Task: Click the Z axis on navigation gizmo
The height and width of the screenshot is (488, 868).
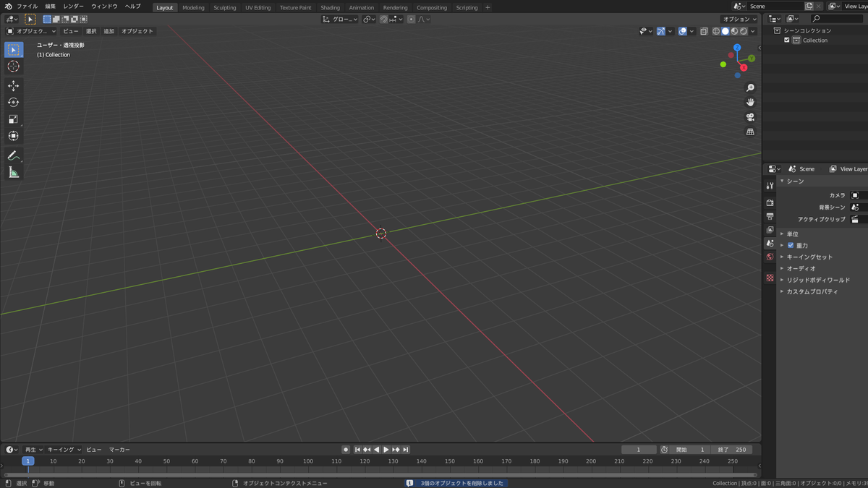Action: tap(737, 48)
